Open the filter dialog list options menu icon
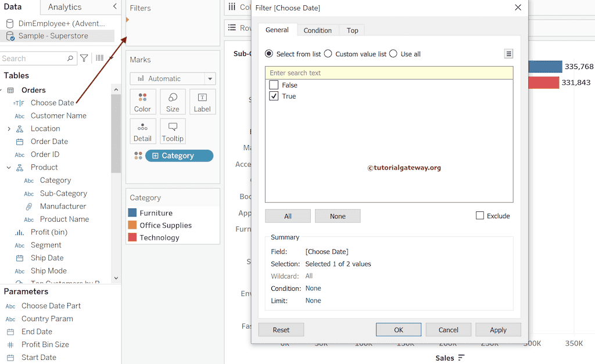The image size is (595, 364). [x=508, y=54]
